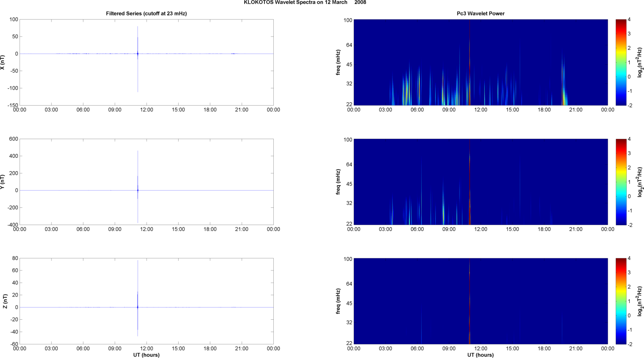Click the colorbar beside the bottom wavelet spectrum
This screenshot has width=644, height=358.
(621, 301)
